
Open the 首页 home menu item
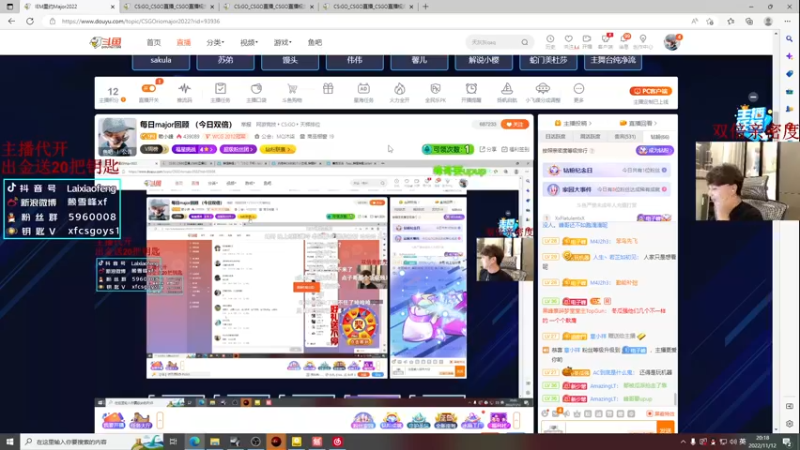(x=154, y=42)
